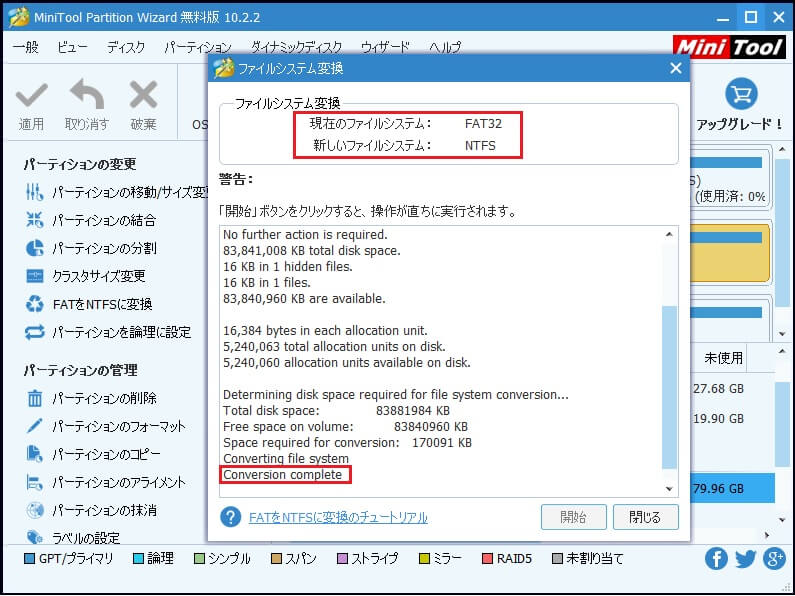Open the Google Plus icon
The width and height of the screenshot is (795, 596).
coord(774,558)
